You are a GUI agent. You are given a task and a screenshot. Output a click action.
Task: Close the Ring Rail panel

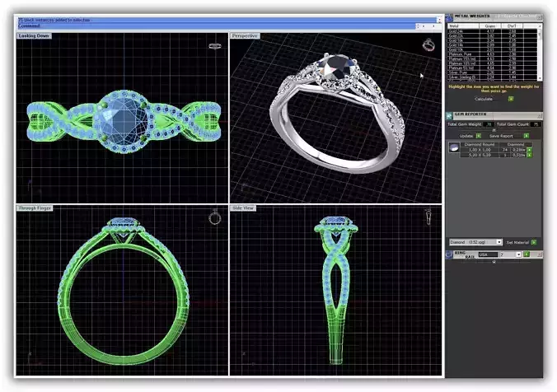539,254
